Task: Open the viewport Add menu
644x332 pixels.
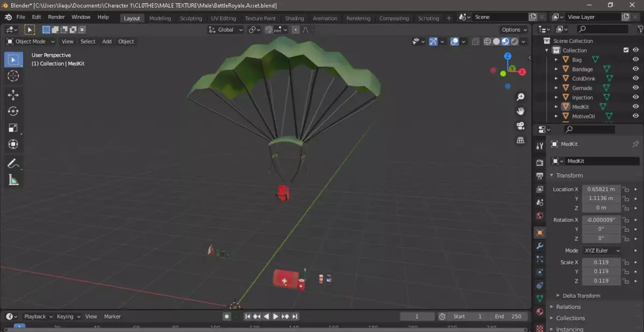Action: [107, 41]
